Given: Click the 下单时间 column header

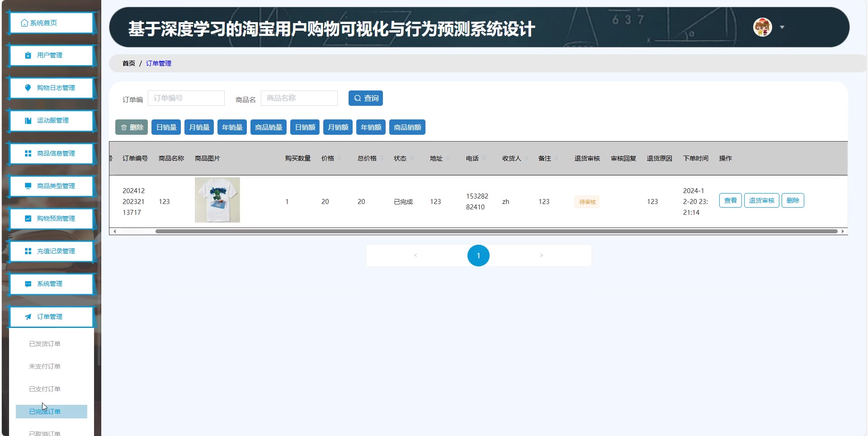Looking at the screenshot, I should pos(696,158).
